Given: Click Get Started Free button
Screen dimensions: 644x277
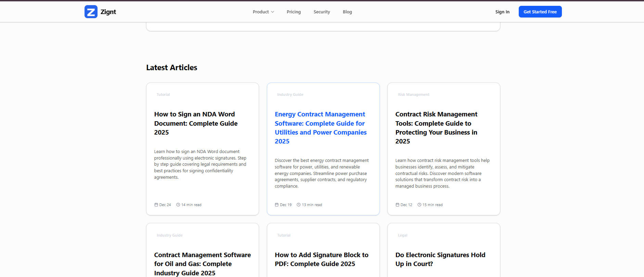Looking at the screenshot, I should 540,12.
